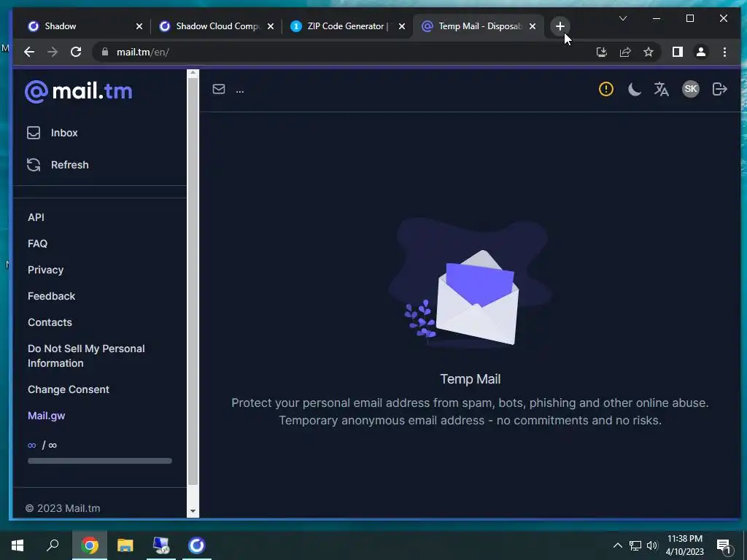Image resolution: width=747 pixels, height=560 pixels.
Task: Open the Privacy link
Action: coord(46,270)
